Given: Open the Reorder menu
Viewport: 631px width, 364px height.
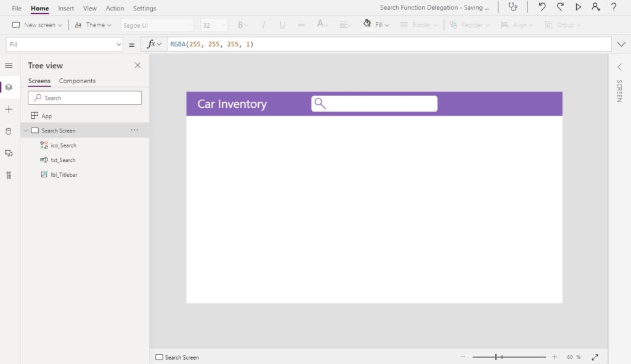Looking at the screenshot, I should tap(469, 25).
